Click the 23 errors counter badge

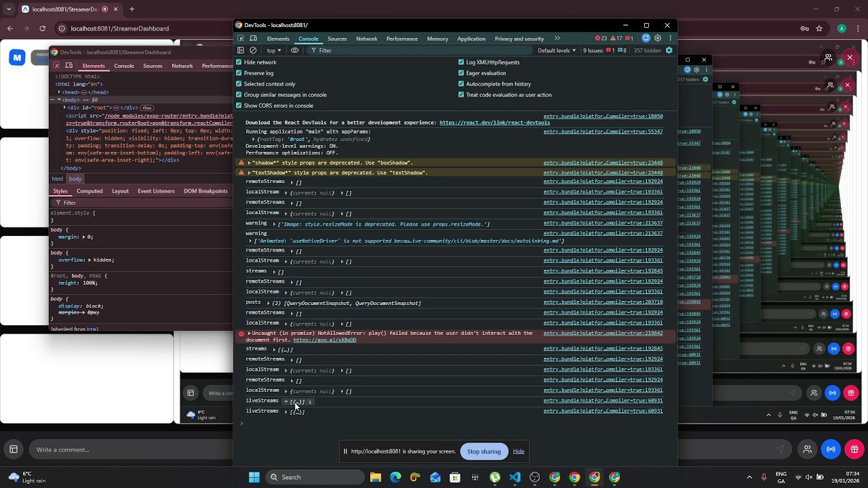pyautogui.click(x=601, y=39)
